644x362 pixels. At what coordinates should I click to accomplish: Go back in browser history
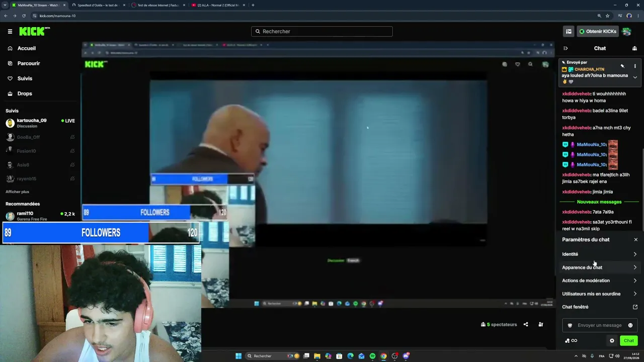[6, 16]
